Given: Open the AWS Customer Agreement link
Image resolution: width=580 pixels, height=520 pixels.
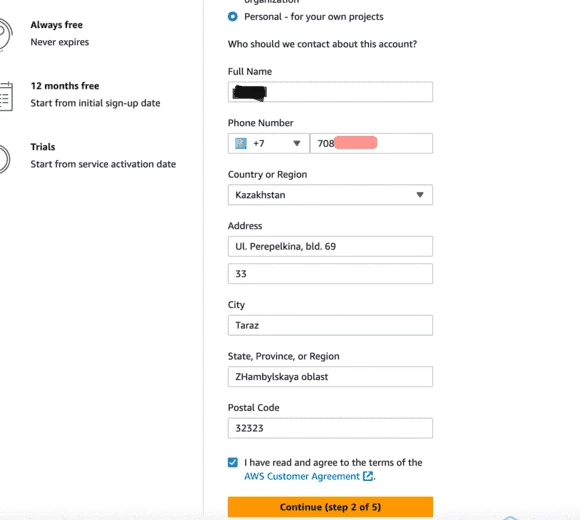Looking at the screenshot, I should (302, 476).
